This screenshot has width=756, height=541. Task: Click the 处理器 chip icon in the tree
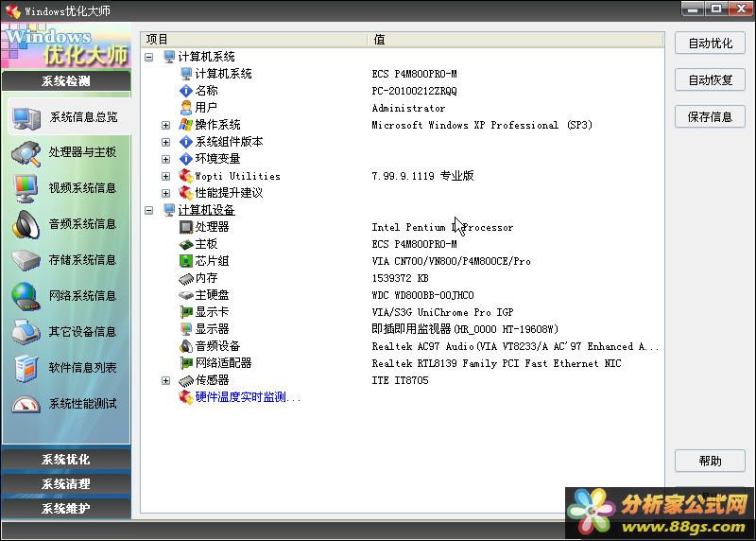(x=185, y=227)
